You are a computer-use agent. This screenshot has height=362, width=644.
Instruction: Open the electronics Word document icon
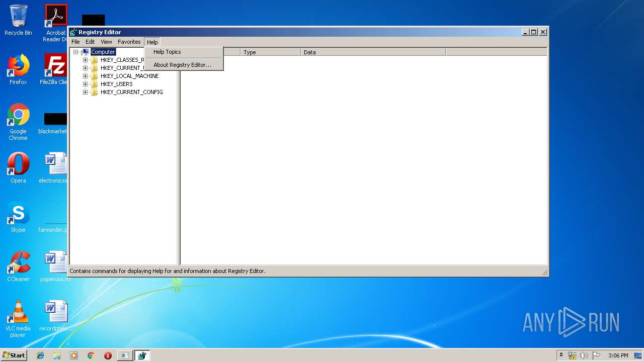[x=54, y=168]
